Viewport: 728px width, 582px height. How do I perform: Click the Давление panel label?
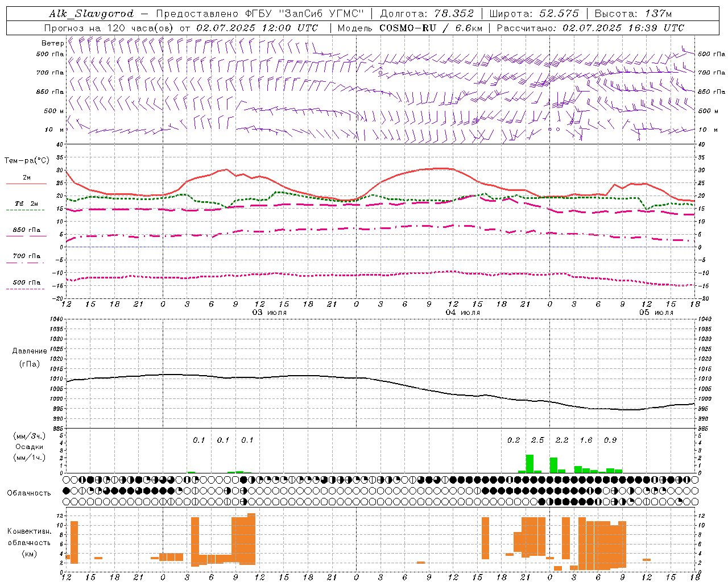coord(30,351)
